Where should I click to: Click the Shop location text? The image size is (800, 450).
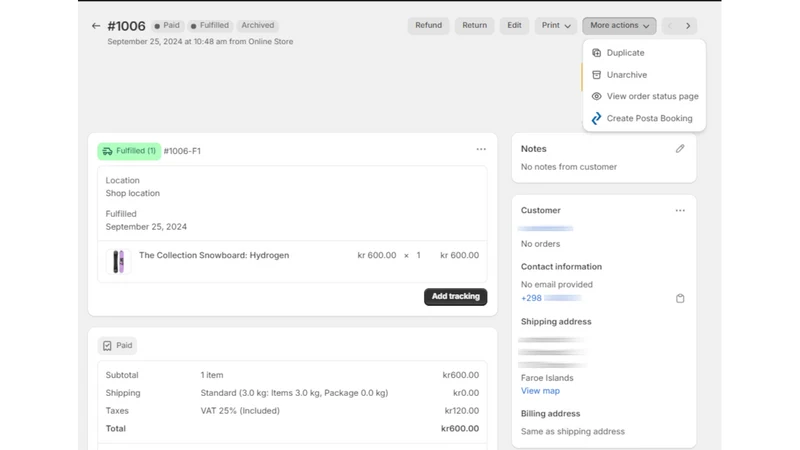[133, 193]
